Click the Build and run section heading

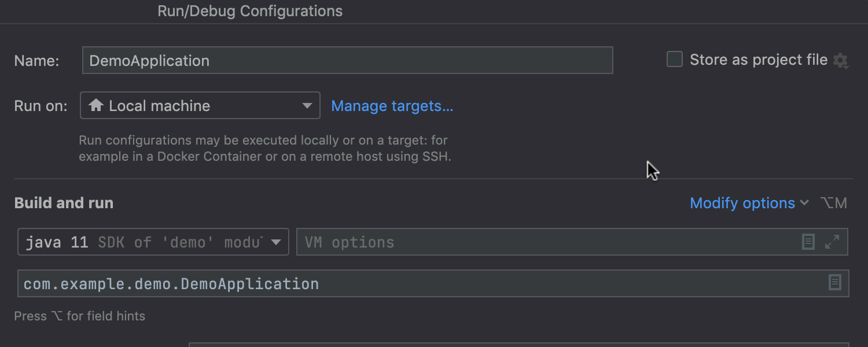click(64, 203)
